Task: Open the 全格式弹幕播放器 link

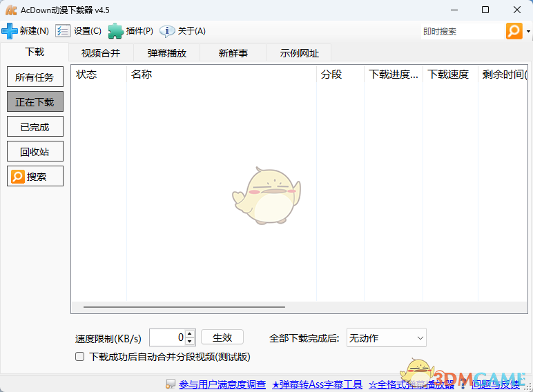Action: point(411,384)
